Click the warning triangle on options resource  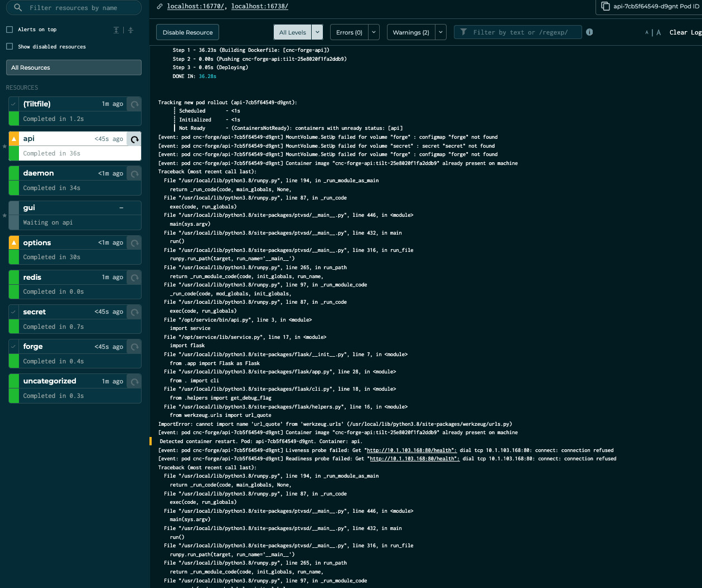pyautogui.click(x=14, y=243)
